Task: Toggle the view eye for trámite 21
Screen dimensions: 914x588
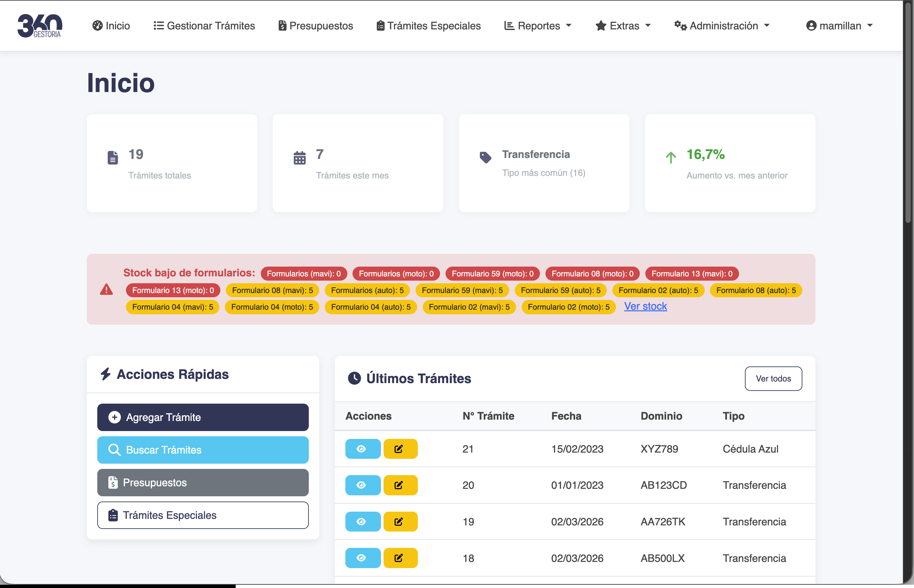Action: (x=362, y=449)
